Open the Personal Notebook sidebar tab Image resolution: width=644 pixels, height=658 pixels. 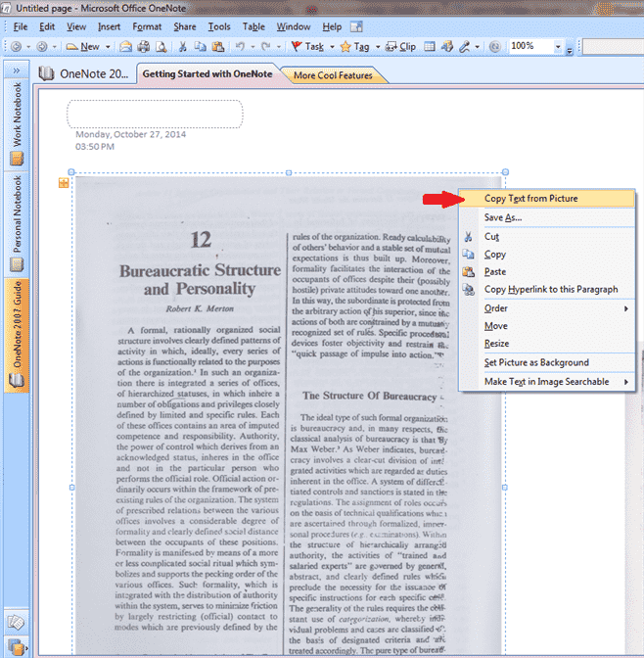point(17,224)
